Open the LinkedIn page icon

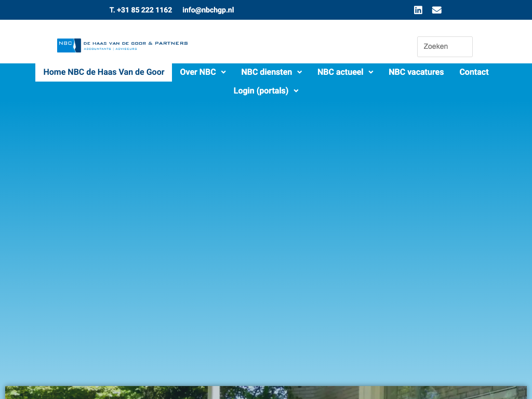[418, 10]
